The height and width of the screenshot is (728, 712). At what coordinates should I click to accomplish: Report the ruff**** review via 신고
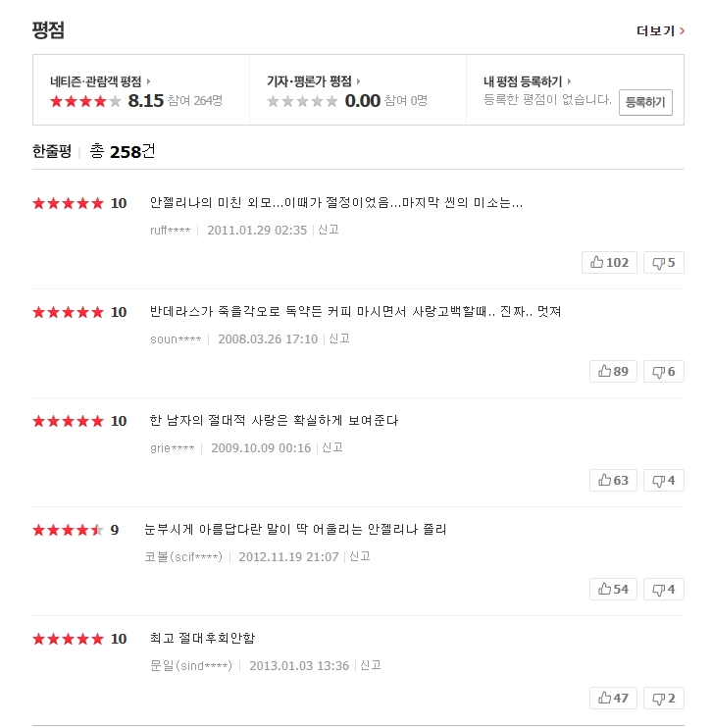click(x=329, y=231)
